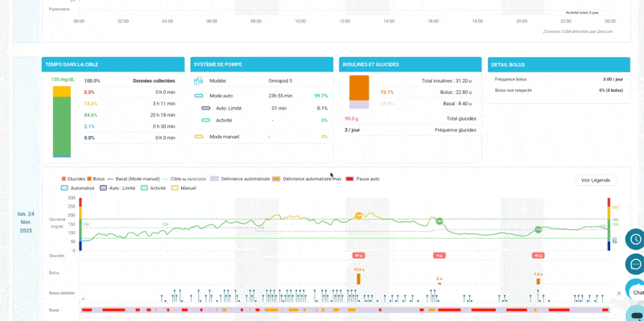The width and height of the screenshot is (644, 321).
Task: Click the 187 glucose reading circle
Action: (x=440, y=221)
